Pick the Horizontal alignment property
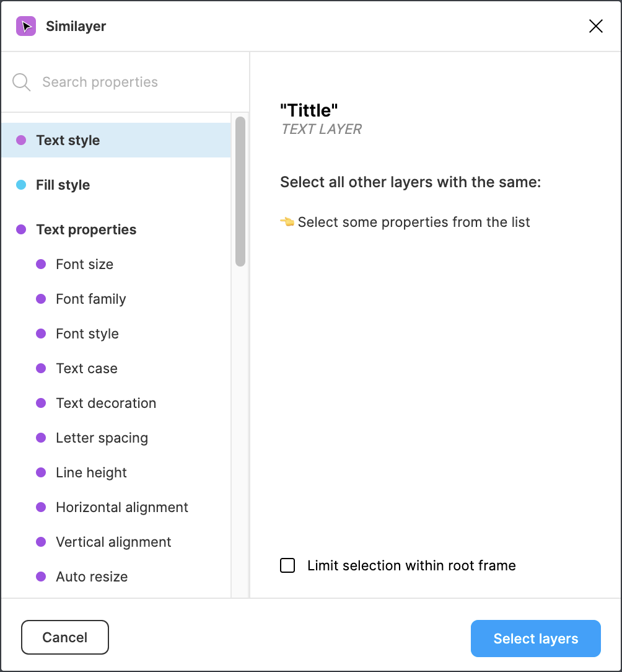622x672 pixels. tap(122, 507)
